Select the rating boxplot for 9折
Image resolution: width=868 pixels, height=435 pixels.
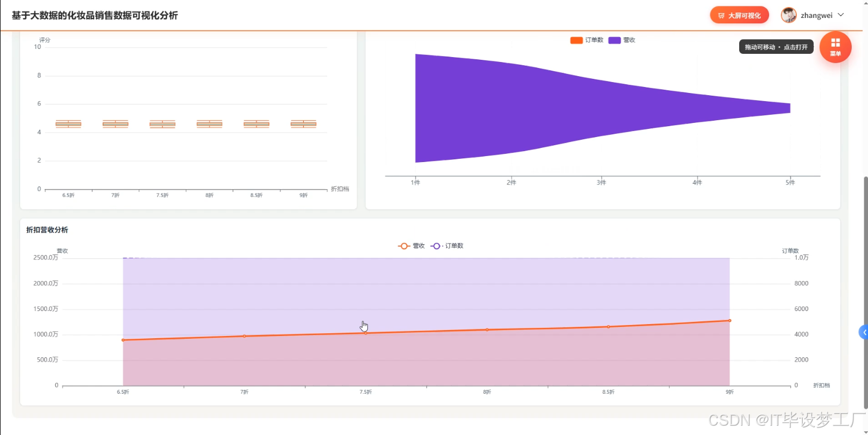[x=303, y=124]
